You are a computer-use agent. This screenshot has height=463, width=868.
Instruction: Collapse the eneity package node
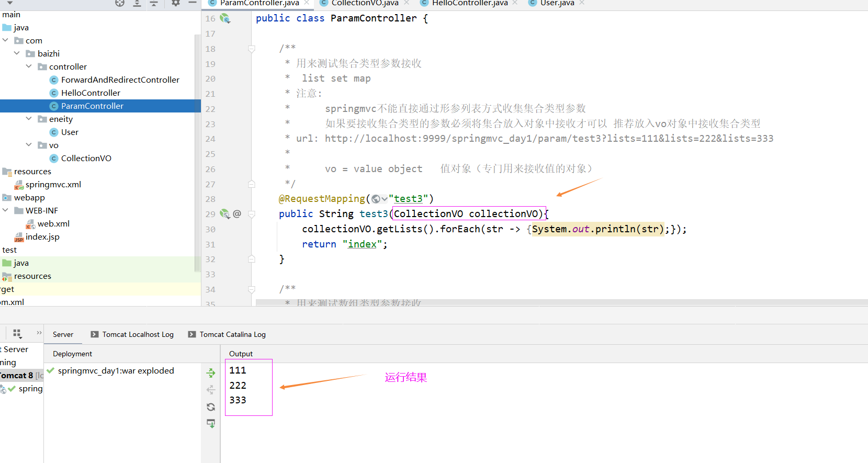pyautogui.click(x=29, y=118)
